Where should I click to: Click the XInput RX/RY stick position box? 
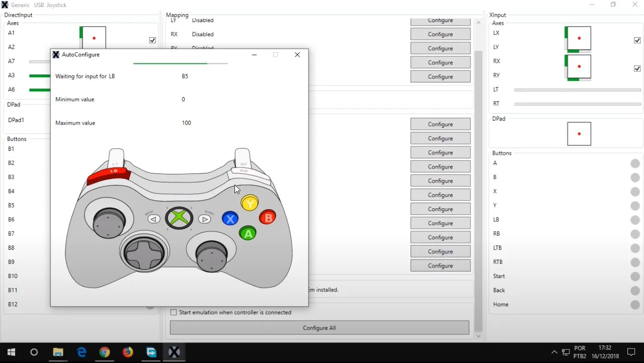(579, 66)
